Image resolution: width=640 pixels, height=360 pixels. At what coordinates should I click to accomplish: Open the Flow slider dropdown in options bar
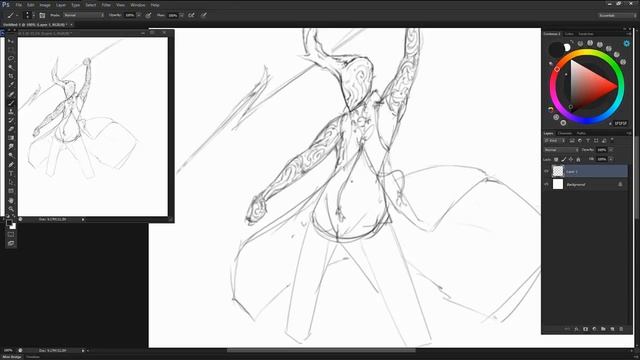pyautogui.click(x=181, y=15)
